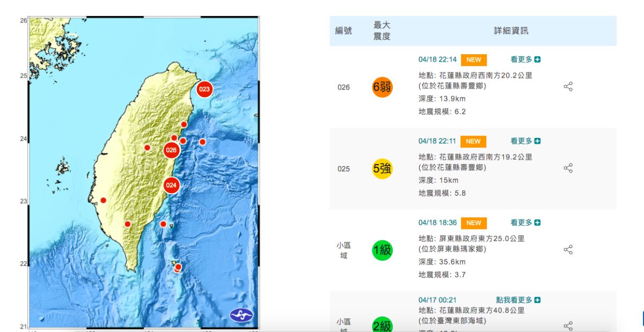This screenshot has height=332, width=644.
Task: Click the yellow 5強 intensity badge
Action: pos(382,168)
